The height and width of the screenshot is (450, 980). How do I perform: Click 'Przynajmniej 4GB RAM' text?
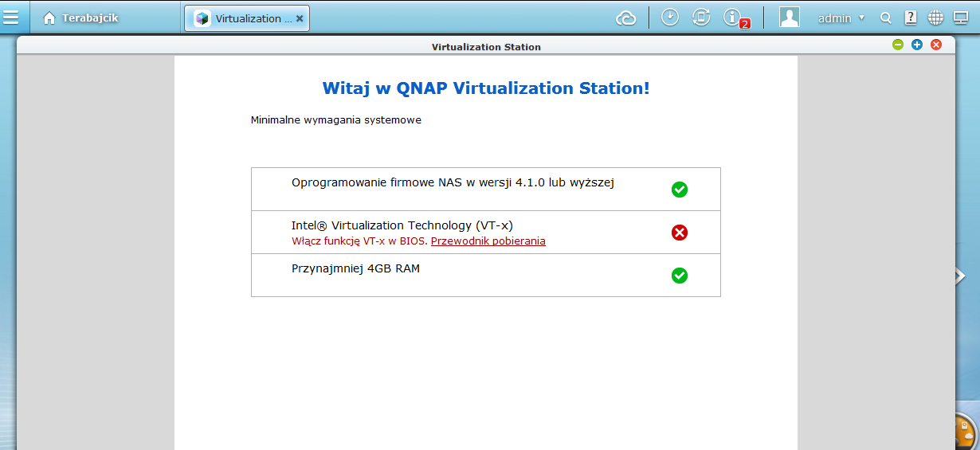click(x=355, y=268)
